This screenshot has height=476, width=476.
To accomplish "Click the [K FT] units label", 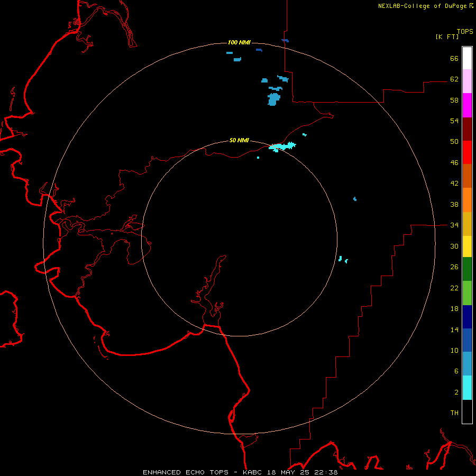I will (x=447, y=36).
